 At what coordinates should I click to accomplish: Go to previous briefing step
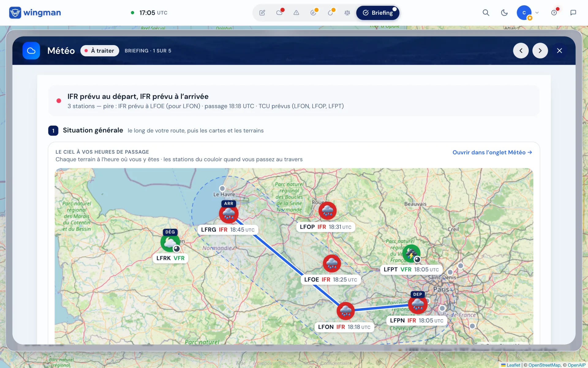(x=521, y=51)
